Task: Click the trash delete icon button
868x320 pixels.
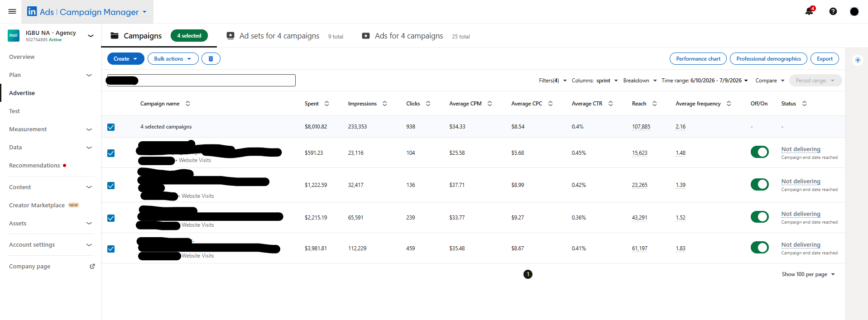Action: [211, 59]
